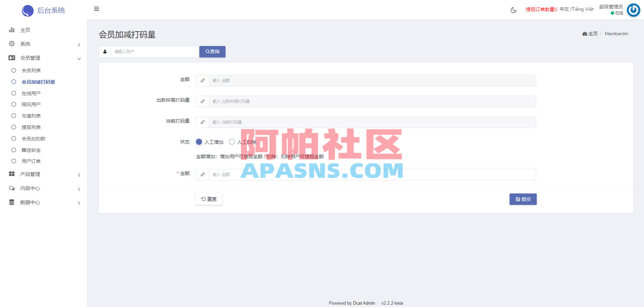
Task: Click inside the 请输入账户 search field
Action: [155, 51]
